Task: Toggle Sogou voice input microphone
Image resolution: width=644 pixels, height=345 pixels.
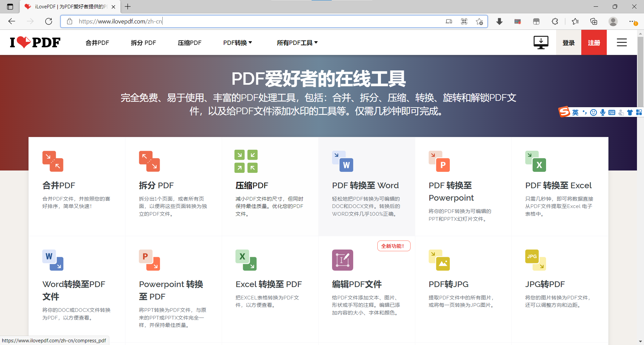Action: (603, 113)
